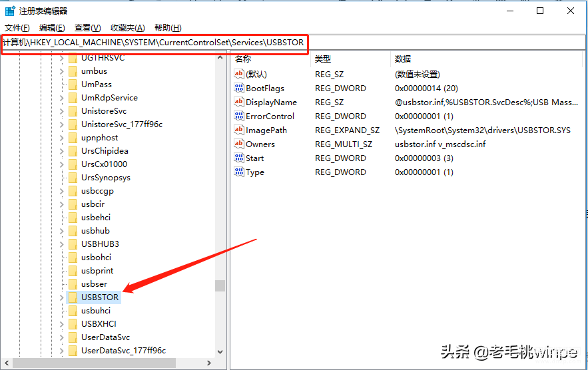This screenshot has height=370, width=588.
Task: Click the REG_EXPAND_SZ type cell
Action: pyautogui.click(x=347, y=130)
